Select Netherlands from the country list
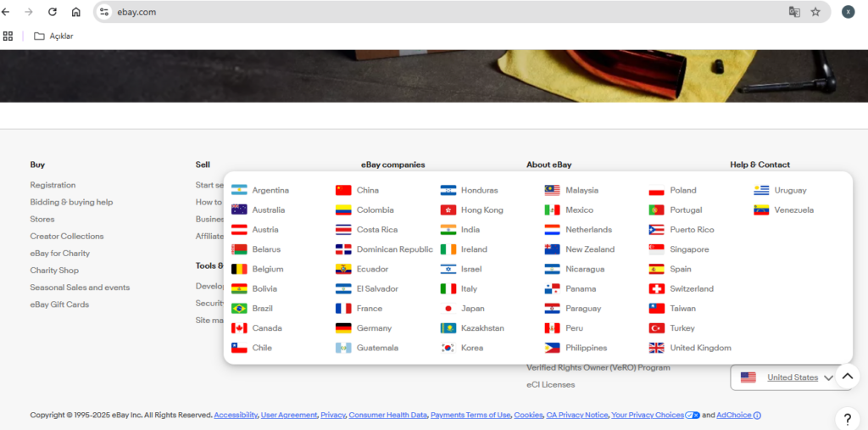The height and width of the screenshot is (430, 868). coord(588,229)
